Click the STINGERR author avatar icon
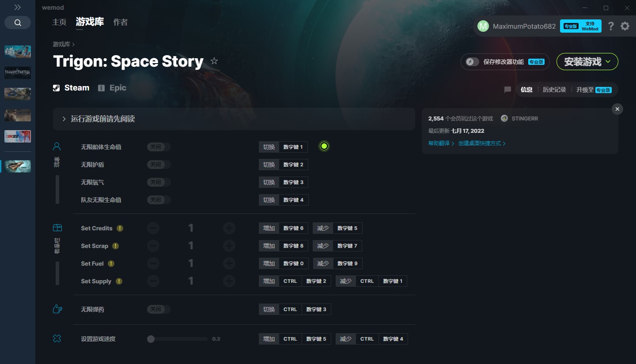Viewport: 636px width, 364px height. point(504,118)
